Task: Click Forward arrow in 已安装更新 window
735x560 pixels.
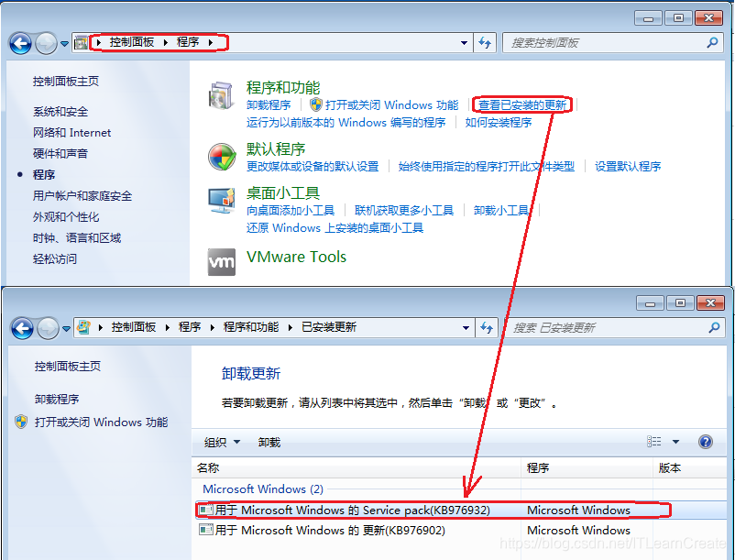Action: click(48, 328)
